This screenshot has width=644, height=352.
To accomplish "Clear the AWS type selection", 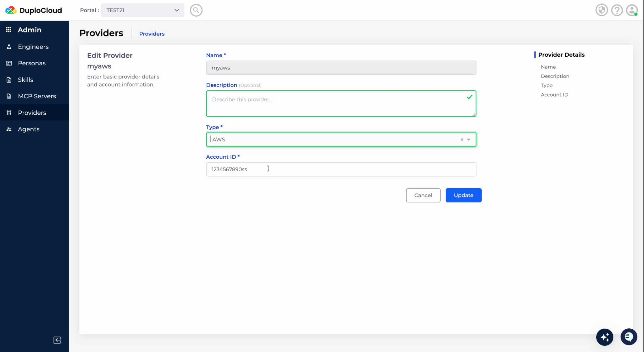I will (462, 139).
